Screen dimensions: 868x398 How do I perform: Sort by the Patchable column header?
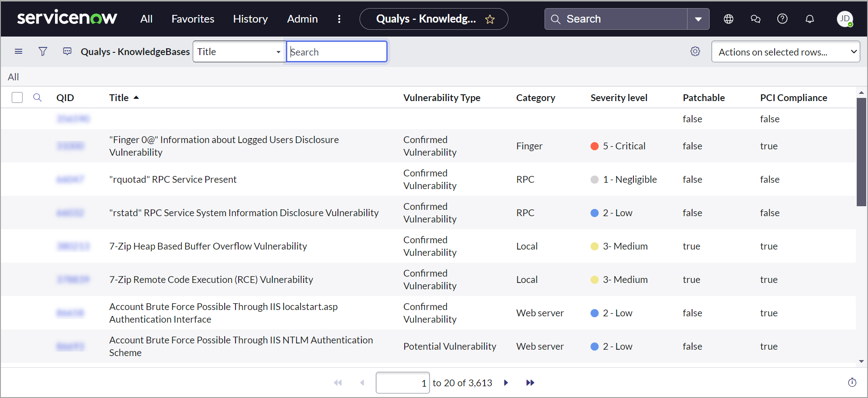tap(703, 97)
